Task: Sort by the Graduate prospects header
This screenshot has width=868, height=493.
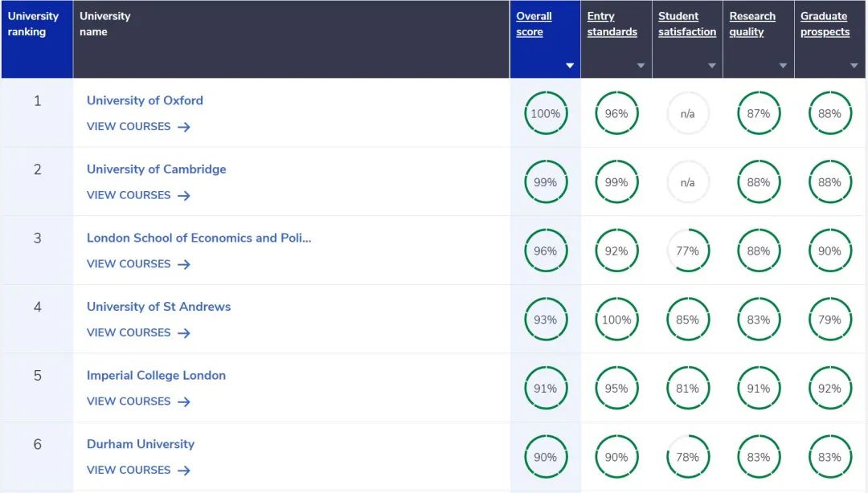Action: point(825,24)
